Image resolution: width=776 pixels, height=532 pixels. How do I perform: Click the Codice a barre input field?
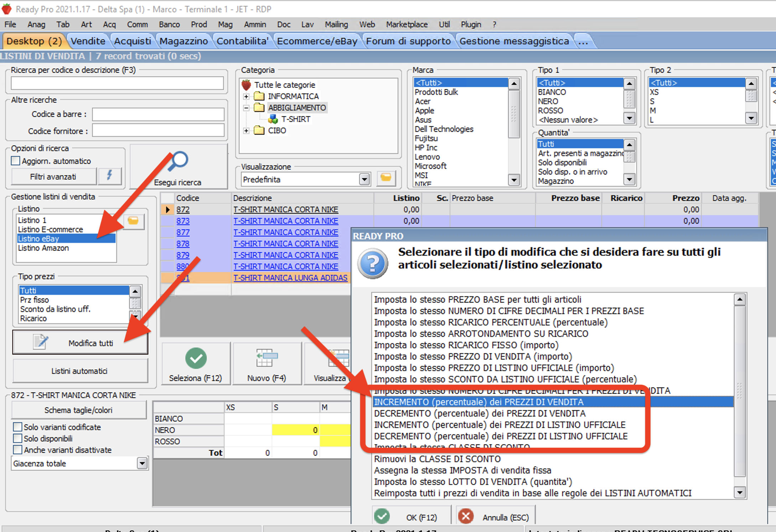point(158,114)
